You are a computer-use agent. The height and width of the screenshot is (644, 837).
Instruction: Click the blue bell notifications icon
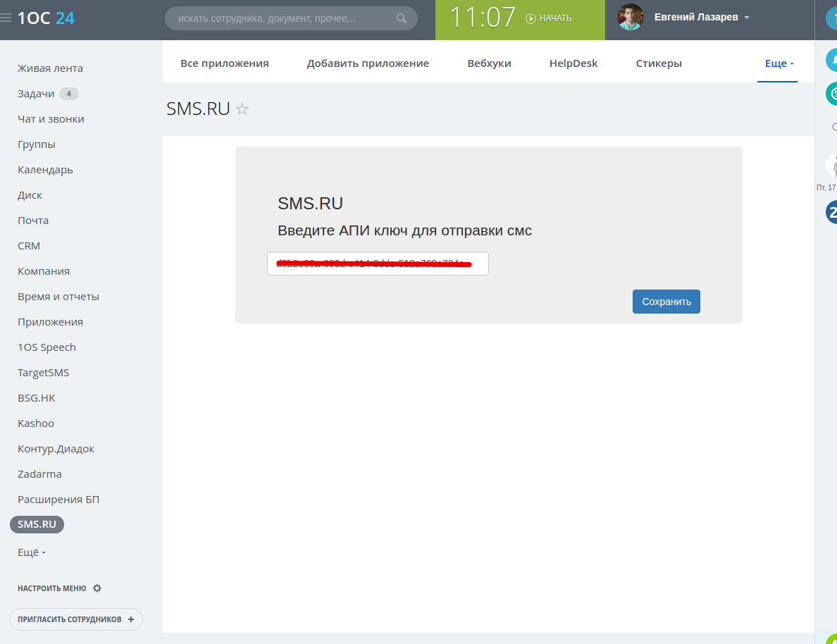click(832, 61)
